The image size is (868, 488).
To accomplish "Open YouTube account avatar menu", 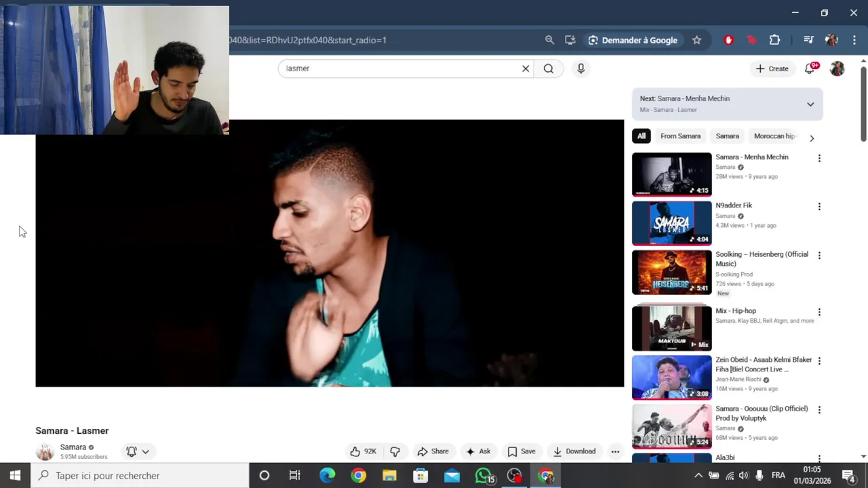I will tap(837, 68).
